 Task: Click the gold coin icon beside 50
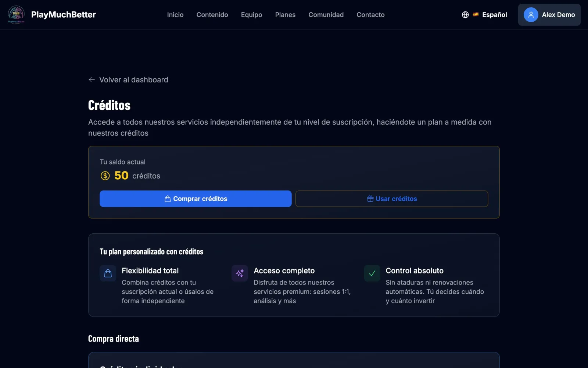(105, 176)
